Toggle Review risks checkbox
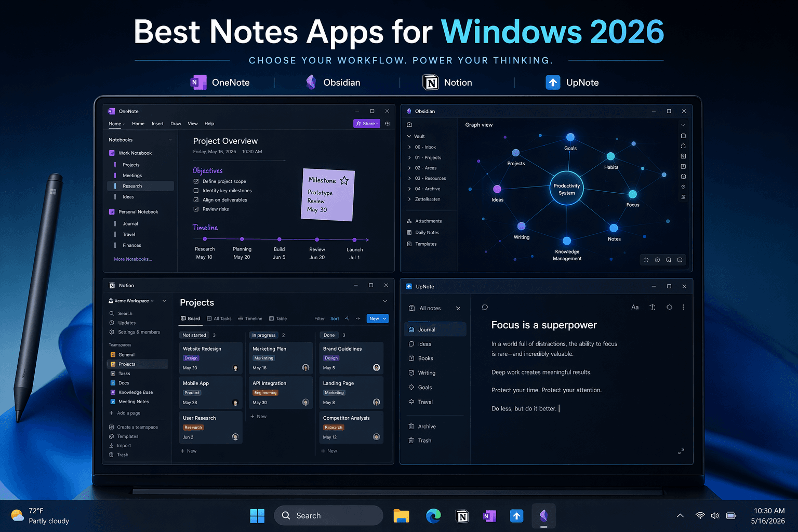The image size is (798, 532). pos(196,209)
